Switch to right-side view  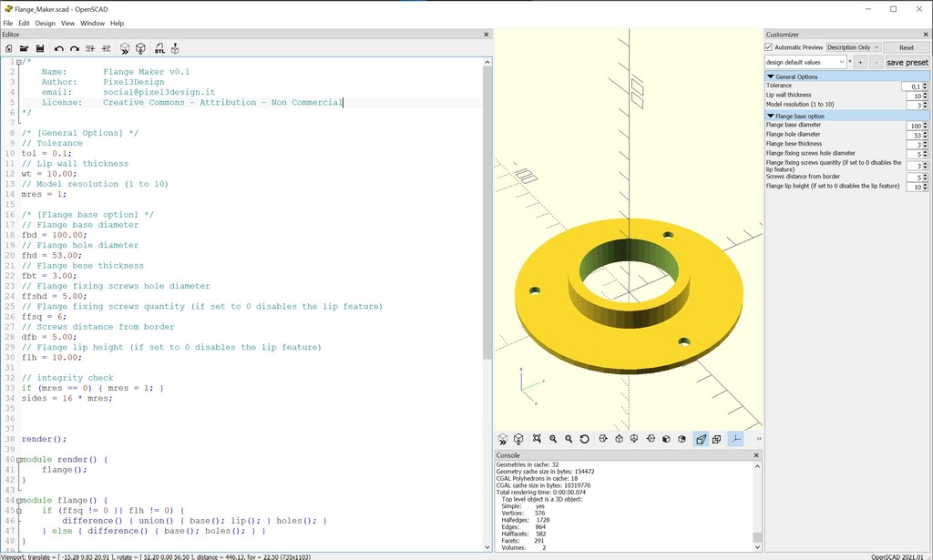click(603, 439)
